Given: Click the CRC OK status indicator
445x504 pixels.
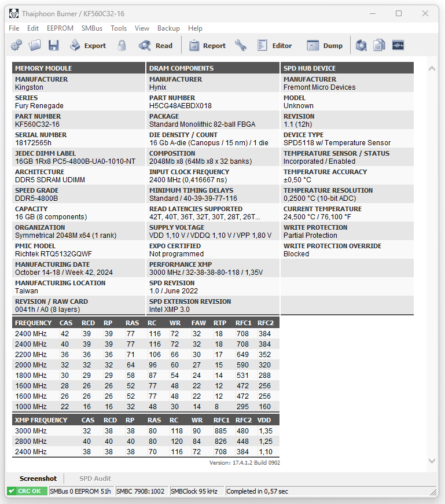Looking at the screenshot, I should point(27,491).
